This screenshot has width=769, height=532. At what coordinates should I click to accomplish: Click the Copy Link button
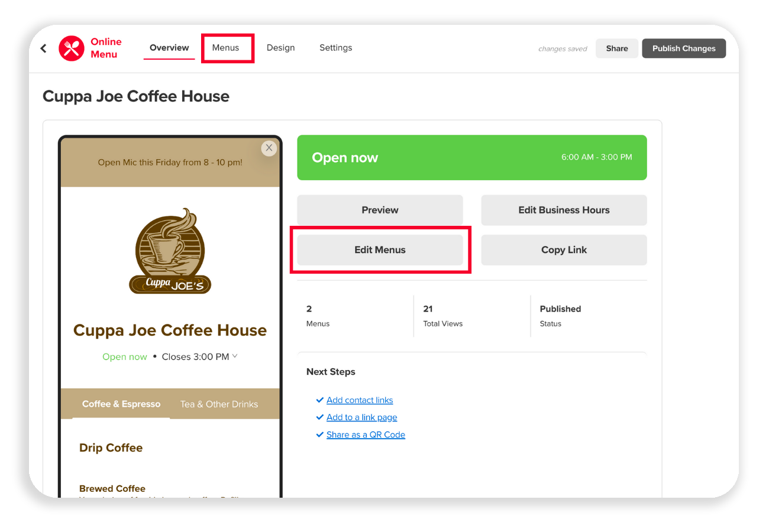point(564,250)
